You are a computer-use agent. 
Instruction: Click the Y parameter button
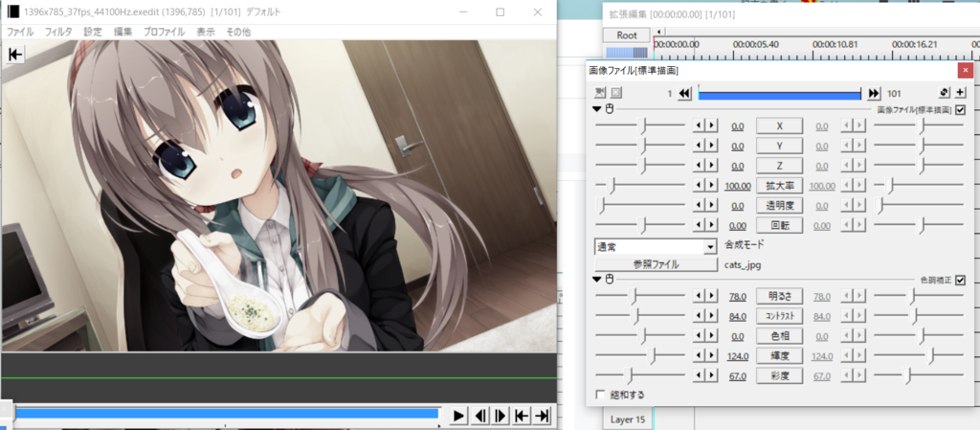coord(779,147)
